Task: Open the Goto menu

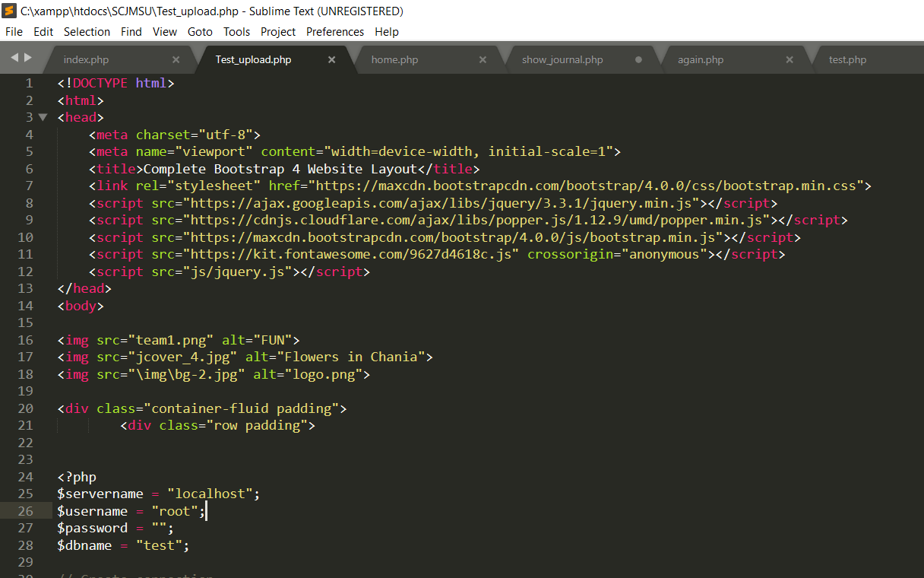Action: click(x=200, y=32)
